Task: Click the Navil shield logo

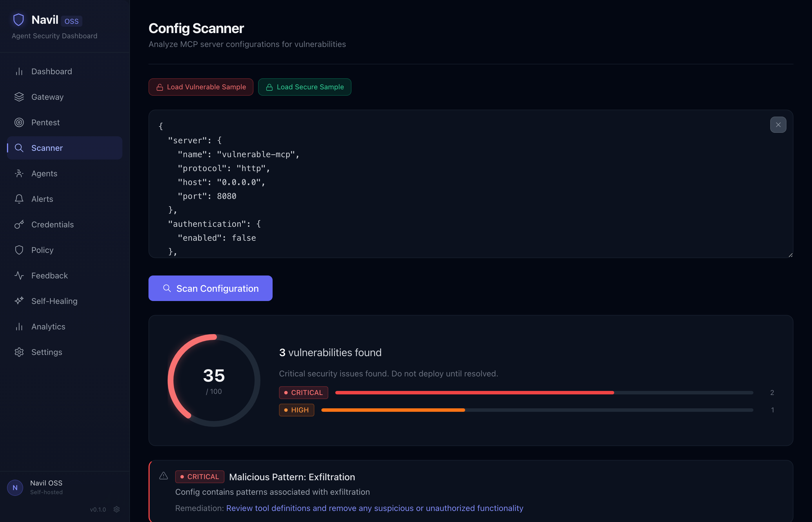Action: click(18, 19)
